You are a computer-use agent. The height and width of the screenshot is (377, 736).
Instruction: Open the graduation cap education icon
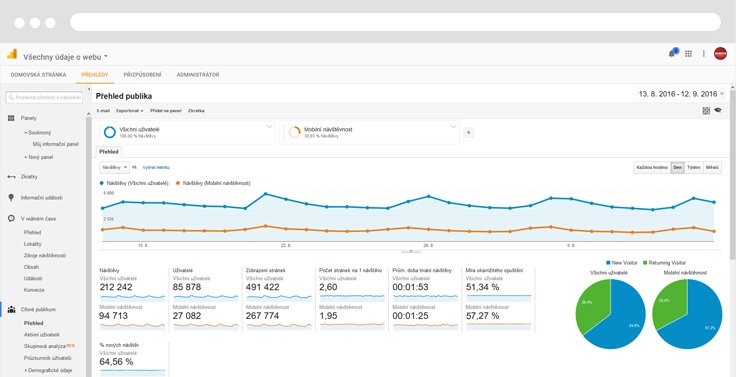click(x=718, y=110)
